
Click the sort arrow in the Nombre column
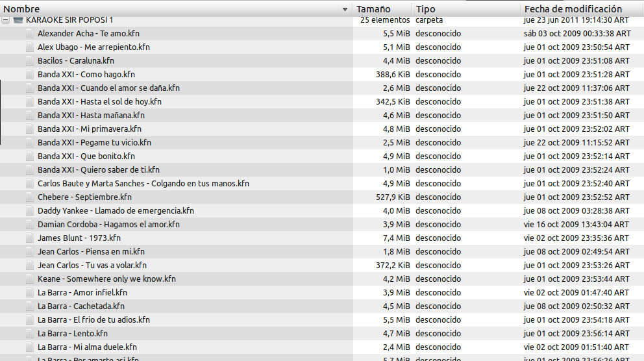pos(345,9)
